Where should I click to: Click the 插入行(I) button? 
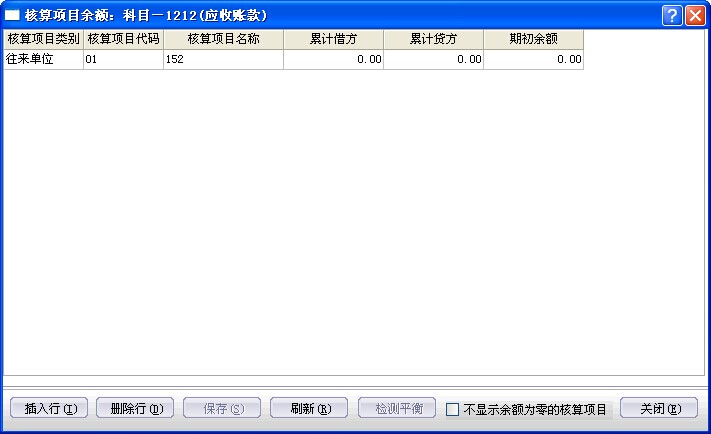[49, 408]
